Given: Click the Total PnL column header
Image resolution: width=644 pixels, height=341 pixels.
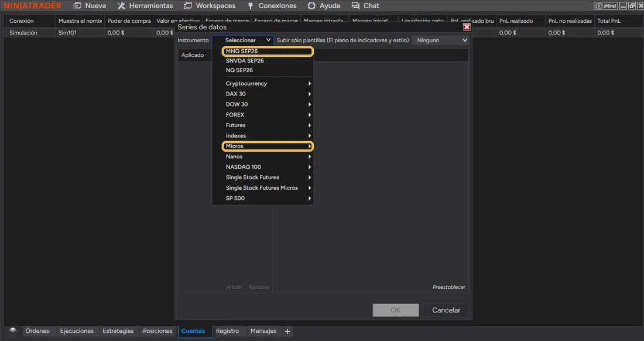Looking at the screenshot, I should 618,21.
